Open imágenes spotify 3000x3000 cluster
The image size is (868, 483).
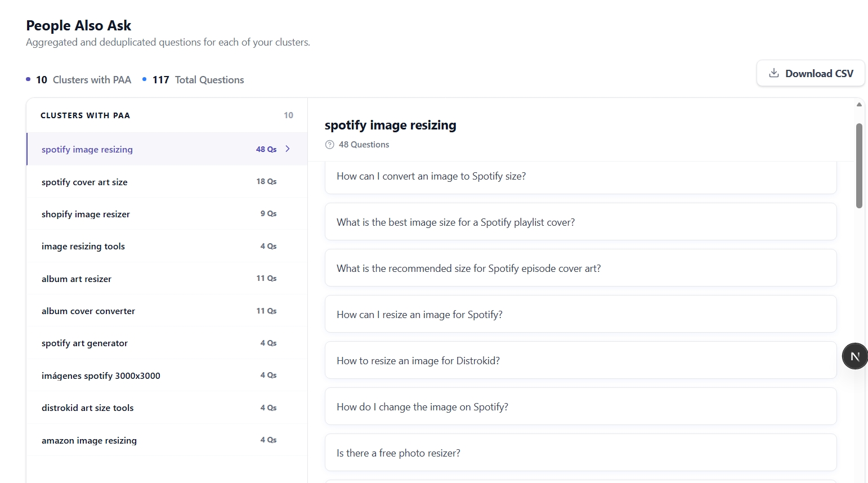tap(167, 375)
